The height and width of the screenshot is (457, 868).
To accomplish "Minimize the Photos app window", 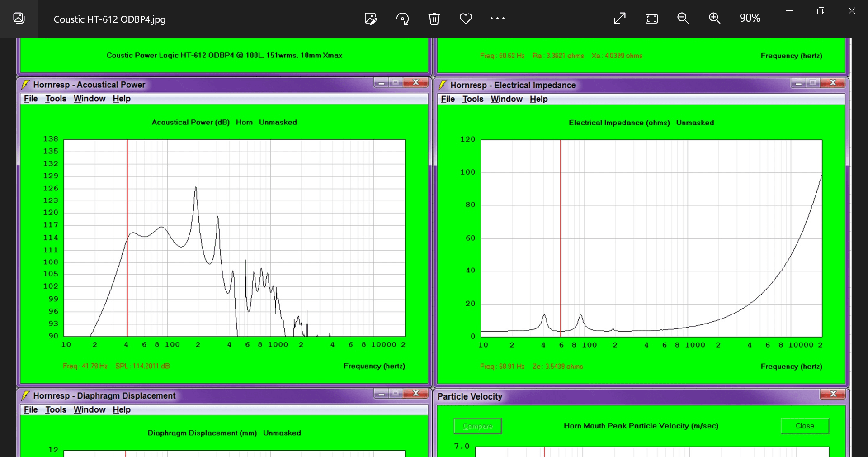I will pyautogui.click(x=790, y=10).
